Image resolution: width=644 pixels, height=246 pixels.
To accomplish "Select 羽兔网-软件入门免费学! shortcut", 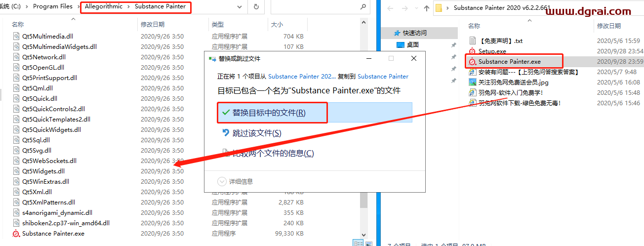I will 511,93.
